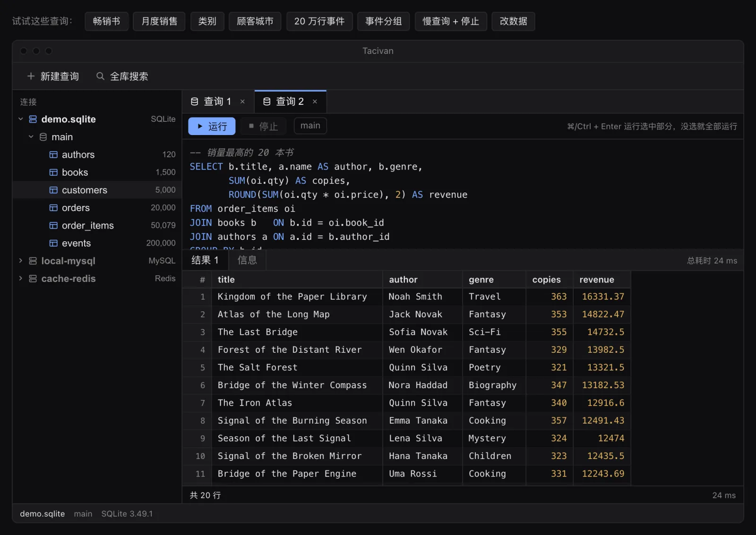Click the demo.sqlite database icon
The width and height of the screenshot is (756, 535).
(33, 119)
